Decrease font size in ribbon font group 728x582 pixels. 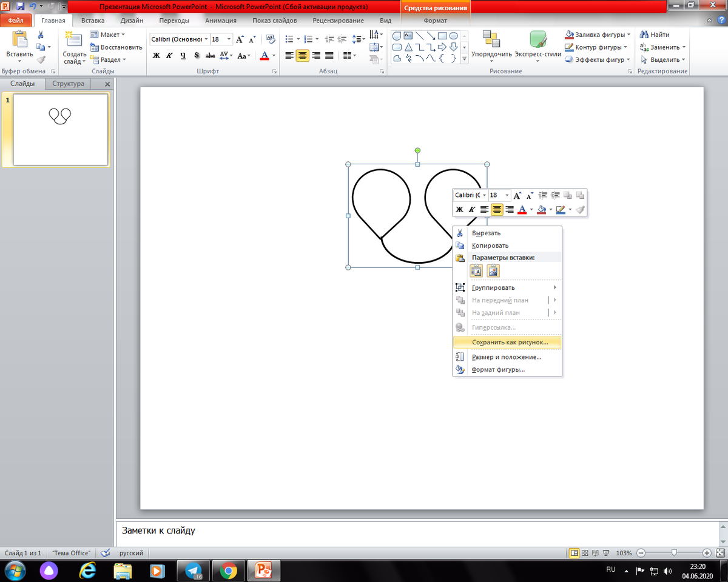[x=252, y=39]
